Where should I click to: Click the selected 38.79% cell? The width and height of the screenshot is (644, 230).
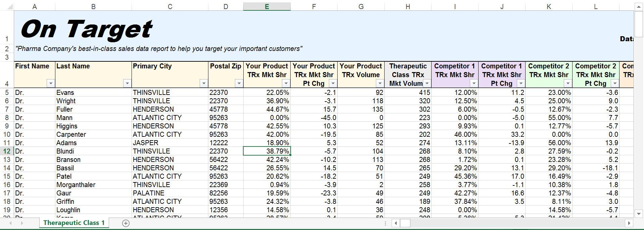coord(267,151)
